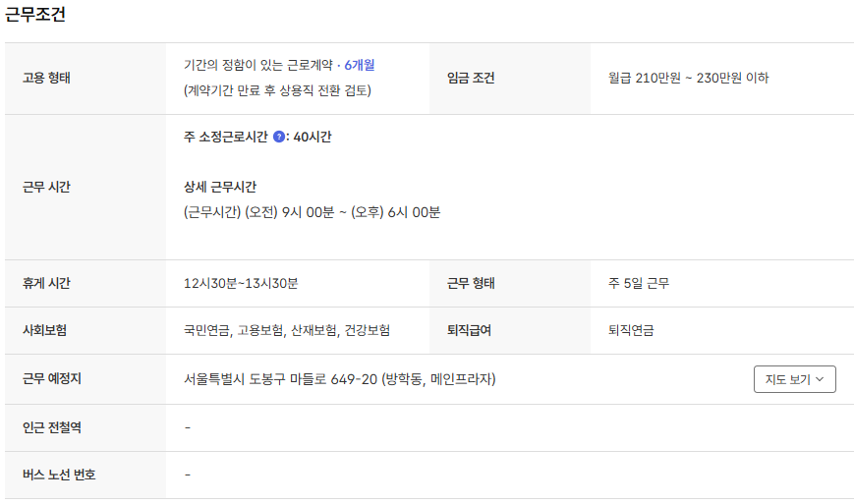Select the 근무 시간 row label
The image size is (854, 504).
[x=47, y=187]
